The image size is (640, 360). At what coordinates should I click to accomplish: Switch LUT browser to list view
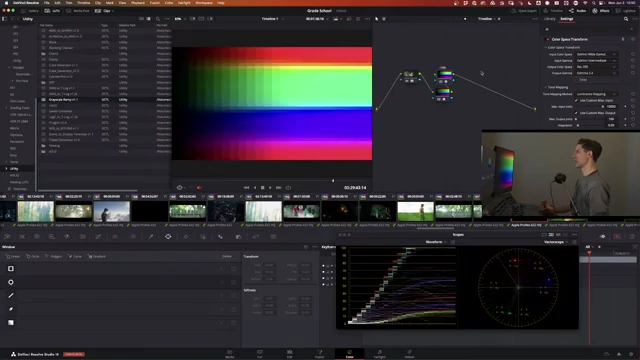[x=148, y=19]
